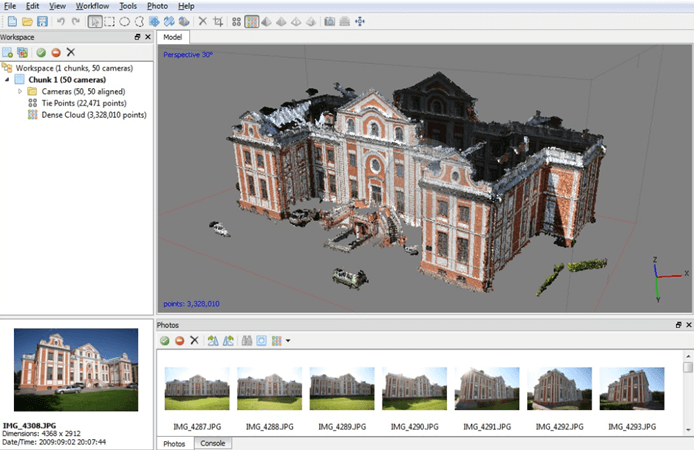Open the Workflow menu
Screen dimensions: 694x450
coord(91,6)
